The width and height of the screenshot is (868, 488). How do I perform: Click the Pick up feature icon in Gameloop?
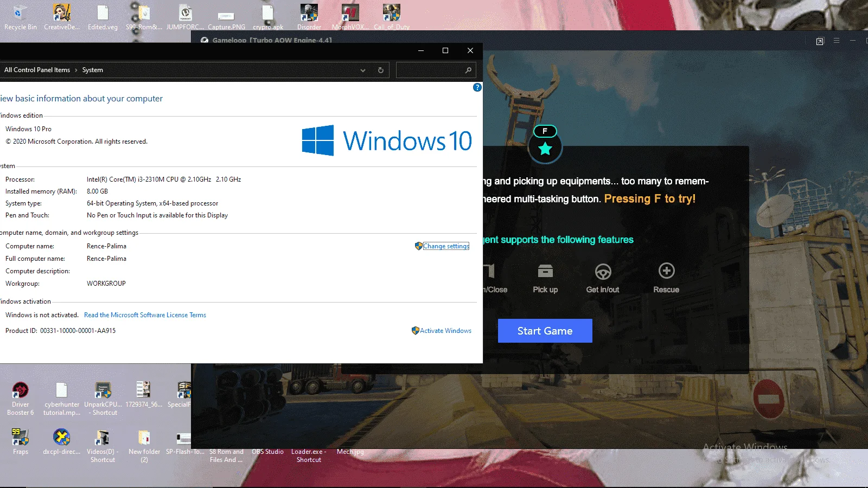coord(545,271)
